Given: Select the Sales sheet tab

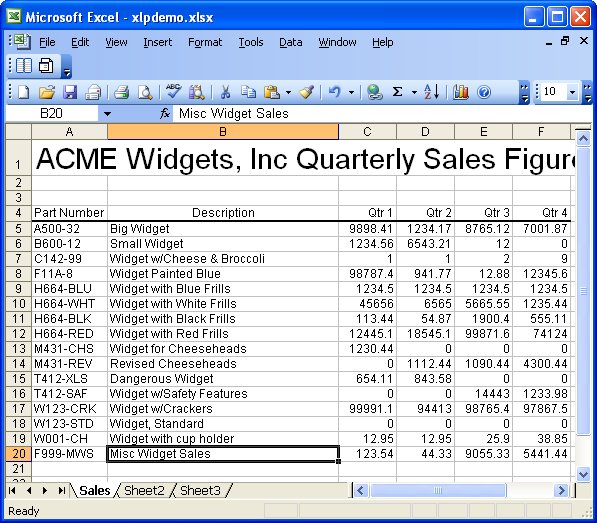Looking at the screenshot, I should [95, 490].
